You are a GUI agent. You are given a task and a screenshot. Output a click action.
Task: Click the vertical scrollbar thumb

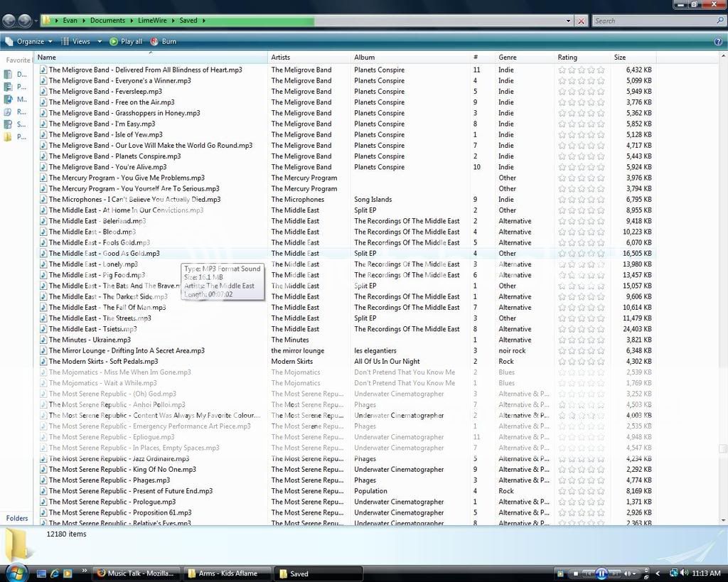coord(722,448)
